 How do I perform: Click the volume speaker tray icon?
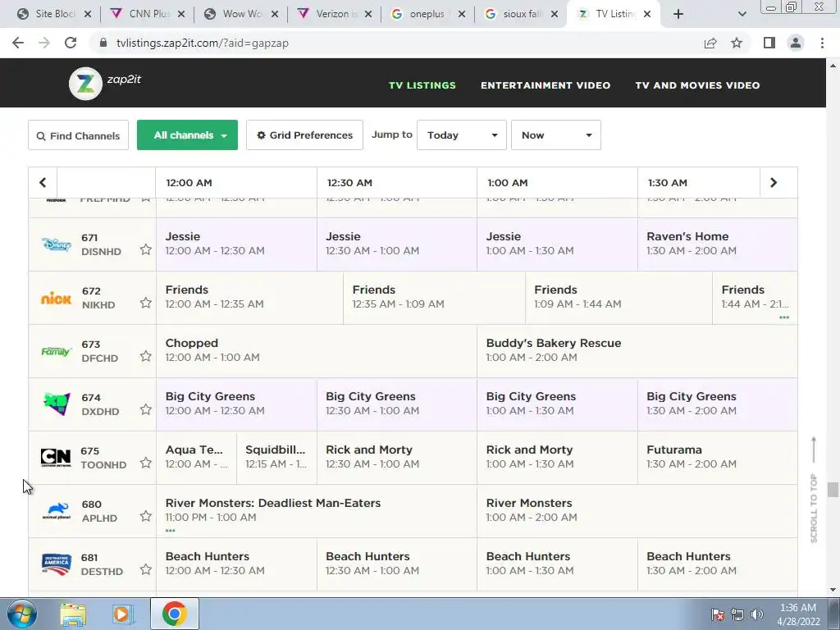(757, 614)
